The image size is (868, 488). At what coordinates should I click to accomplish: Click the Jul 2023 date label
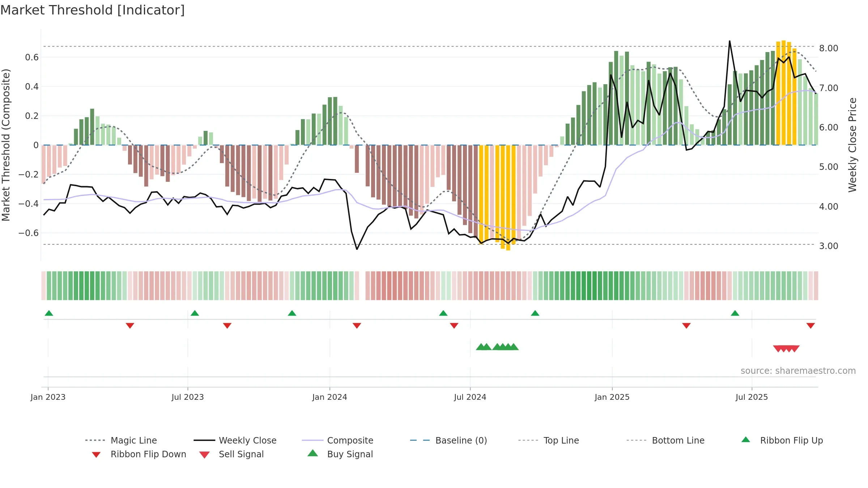coord(188,397)
